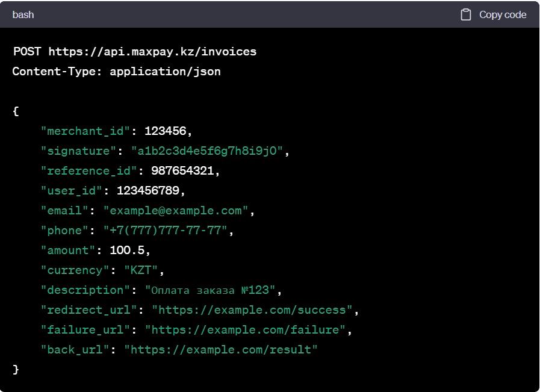Click the example@example.com value
This screenshot has width=540, height=392.
pyautogui.click(x=176, y=211)
